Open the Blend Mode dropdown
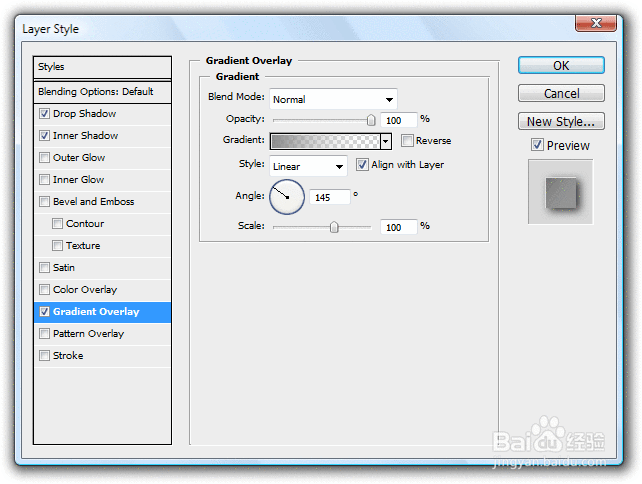This screenshot has height=484, width=642. point(333,99)
